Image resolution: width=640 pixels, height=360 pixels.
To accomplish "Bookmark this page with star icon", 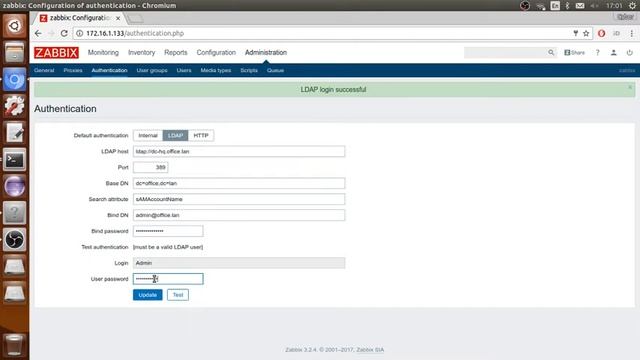I will pyautogui.click(x=586, y=33).
